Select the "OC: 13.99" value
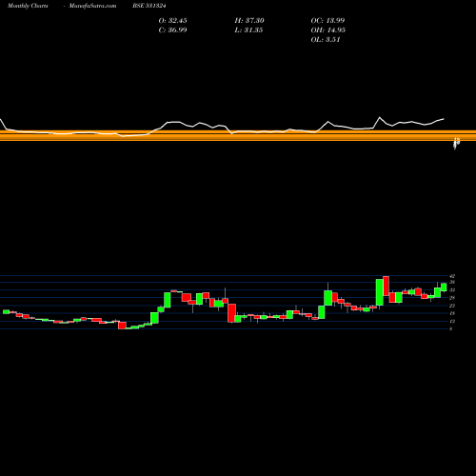The width and height of the screenshot is (476, 476). (x=327, y=21)
